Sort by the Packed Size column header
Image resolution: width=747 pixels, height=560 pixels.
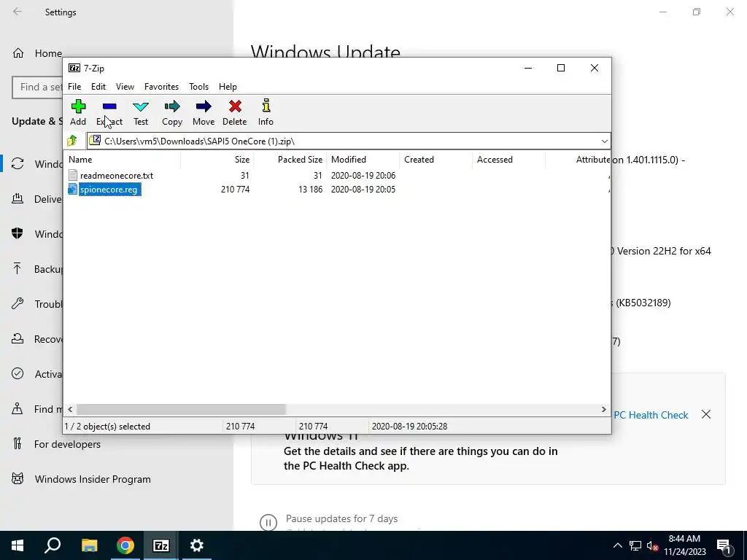[x=290, y=160]
